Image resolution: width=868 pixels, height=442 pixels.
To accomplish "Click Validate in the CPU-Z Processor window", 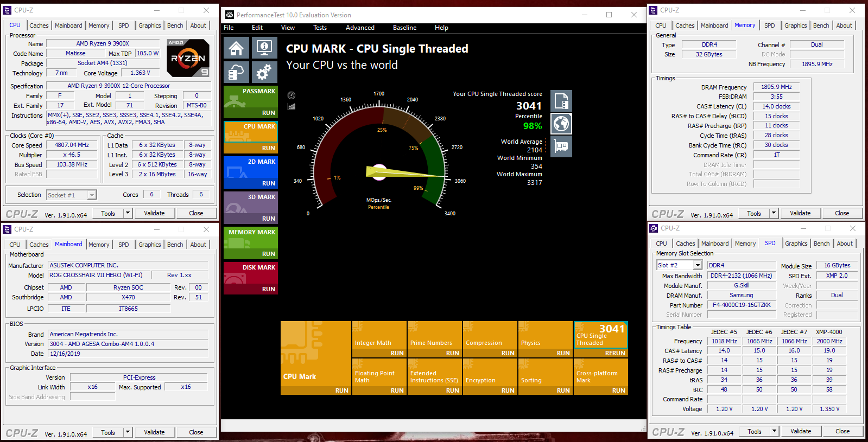I will pos(154,213).
